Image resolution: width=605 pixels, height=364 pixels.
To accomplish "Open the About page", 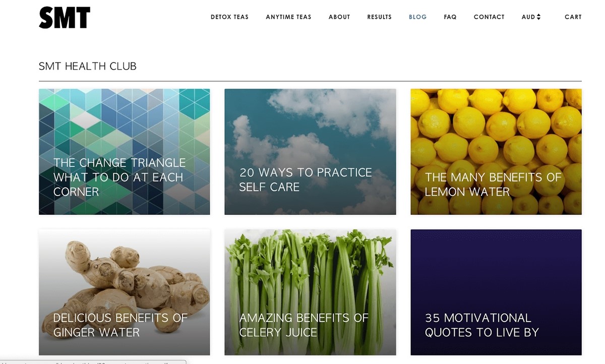I will pyautogui.click(x=339, y=17).
